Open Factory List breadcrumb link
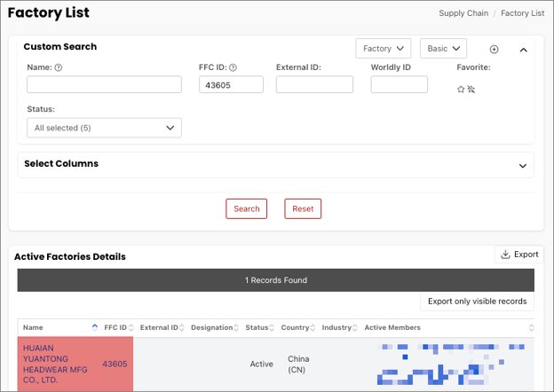This screenshot has width=554, height=392. [523, 13]
